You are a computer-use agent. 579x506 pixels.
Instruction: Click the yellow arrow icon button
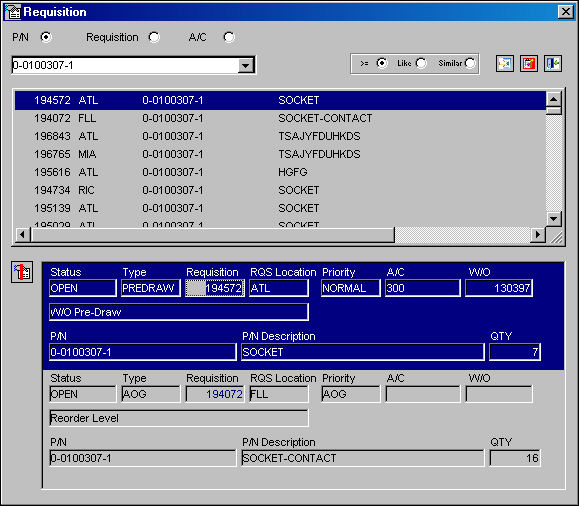click(504, 64)
